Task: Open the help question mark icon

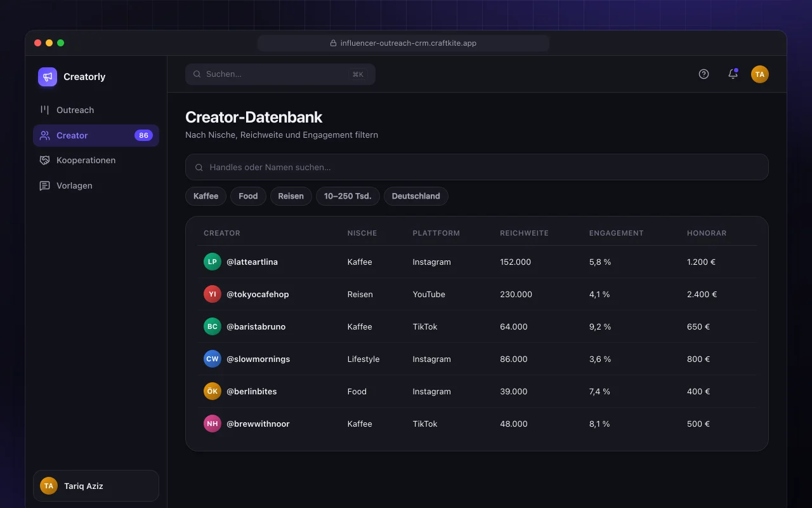Action: point(704,74)
